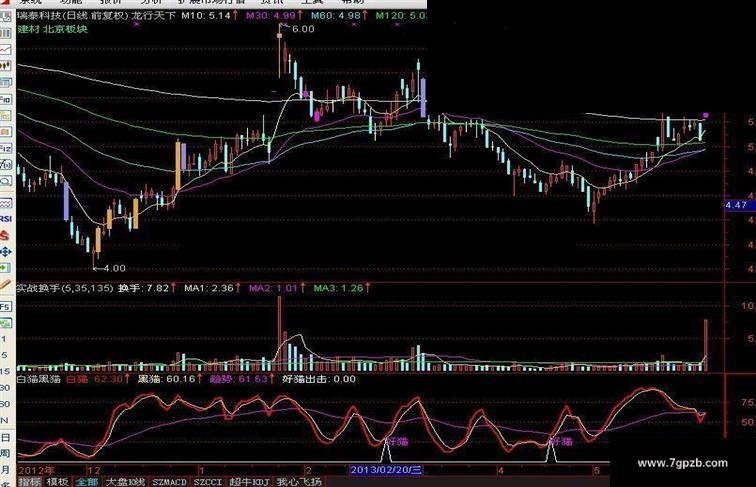The image size is (756, 487).
Task: Click the 瑞泰科技 stock title text
Action: (x=37, y=15)
